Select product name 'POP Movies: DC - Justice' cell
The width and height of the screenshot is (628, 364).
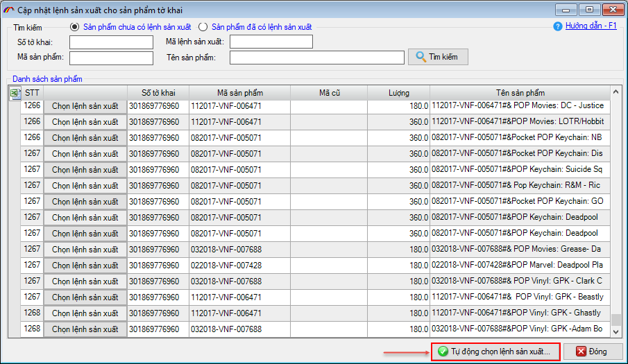tap(520, 106)
